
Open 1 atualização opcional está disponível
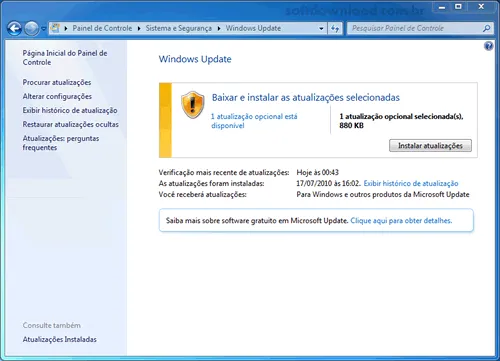coord(254,121)
